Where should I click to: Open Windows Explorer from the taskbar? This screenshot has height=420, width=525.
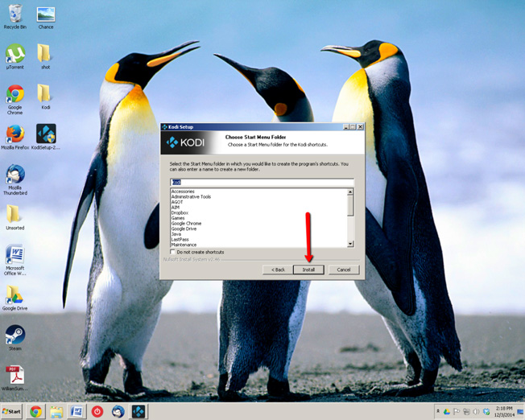click(56, 411)
